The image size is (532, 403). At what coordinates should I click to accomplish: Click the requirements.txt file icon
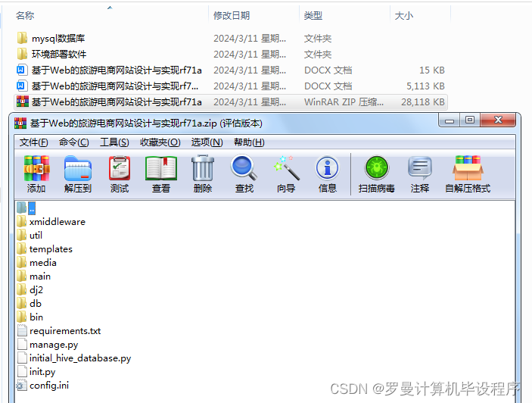[x=22, y=330]
